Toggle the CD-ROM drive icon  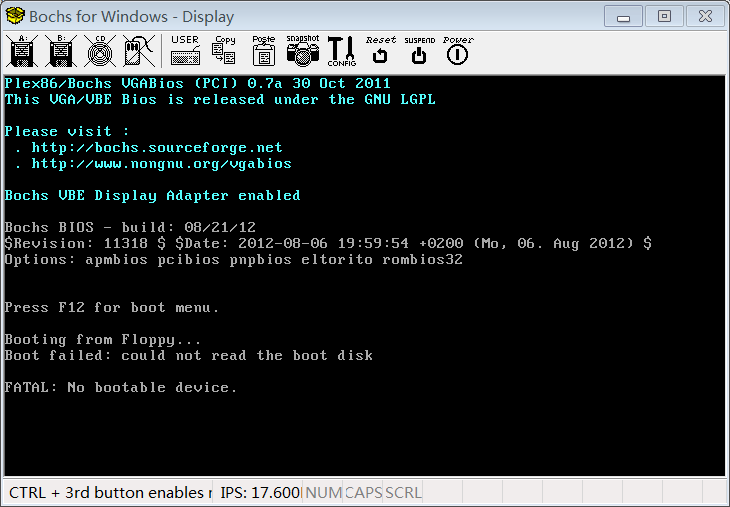(x=97, y=51)
